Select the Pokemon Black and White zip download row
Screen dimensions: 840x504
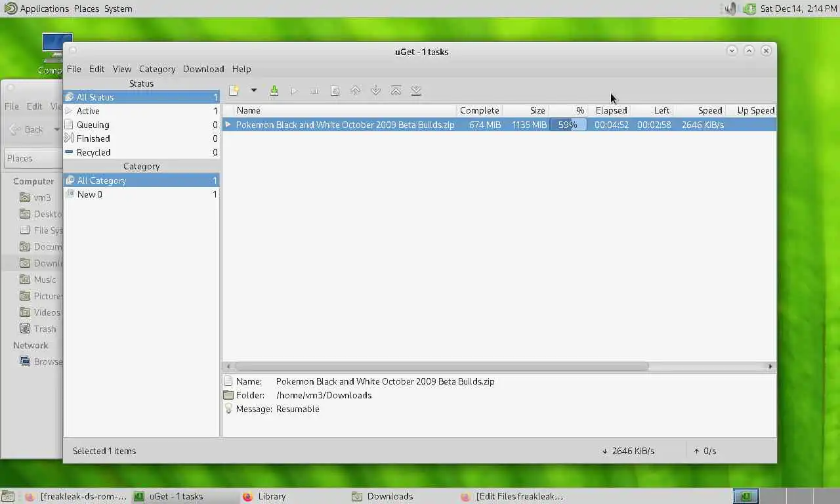499,125
